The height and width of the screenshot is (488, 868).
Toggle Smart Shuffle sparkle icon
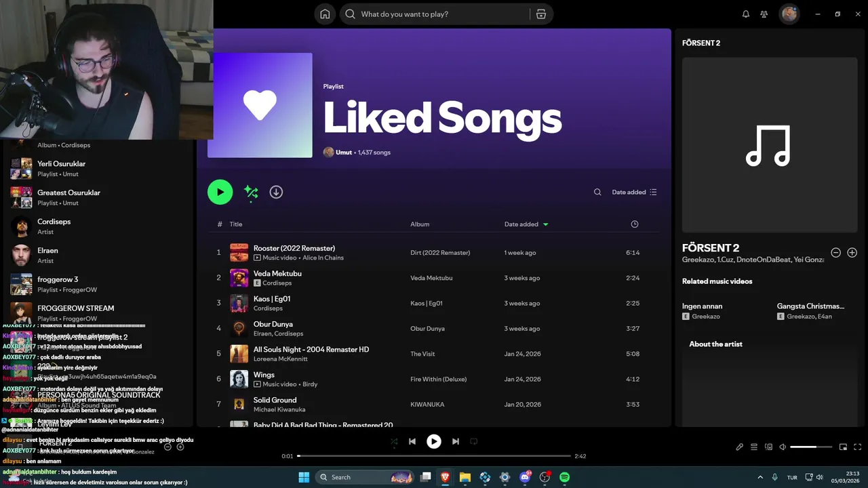251,192
